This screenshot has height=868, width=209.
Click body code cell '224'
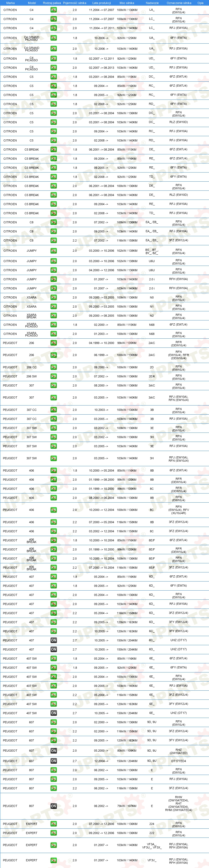click(152, 824)
